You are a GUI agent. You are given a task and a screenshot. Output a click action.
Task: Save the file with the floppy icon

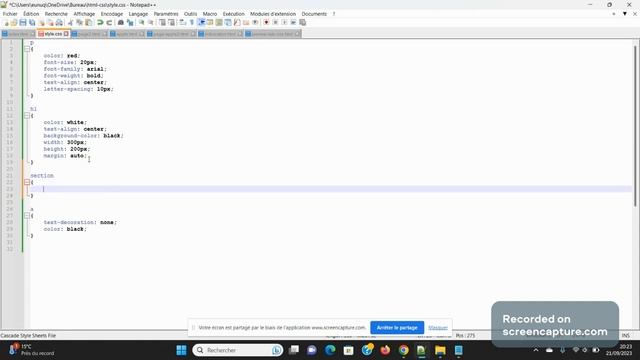(x=23, y=22)
